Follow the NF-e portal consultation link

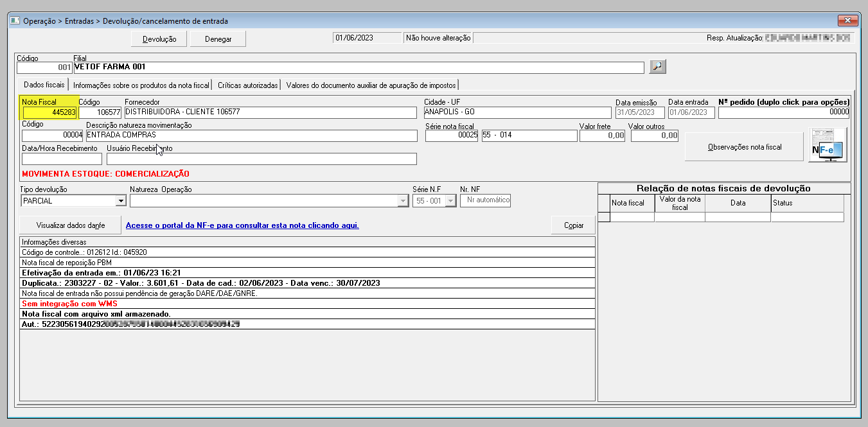tap(242, 225)
